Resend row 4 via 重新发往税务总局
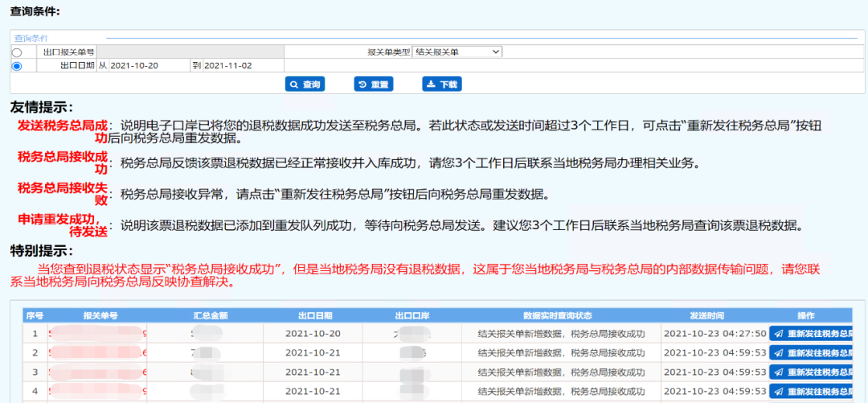 click(x=811, y=392)
